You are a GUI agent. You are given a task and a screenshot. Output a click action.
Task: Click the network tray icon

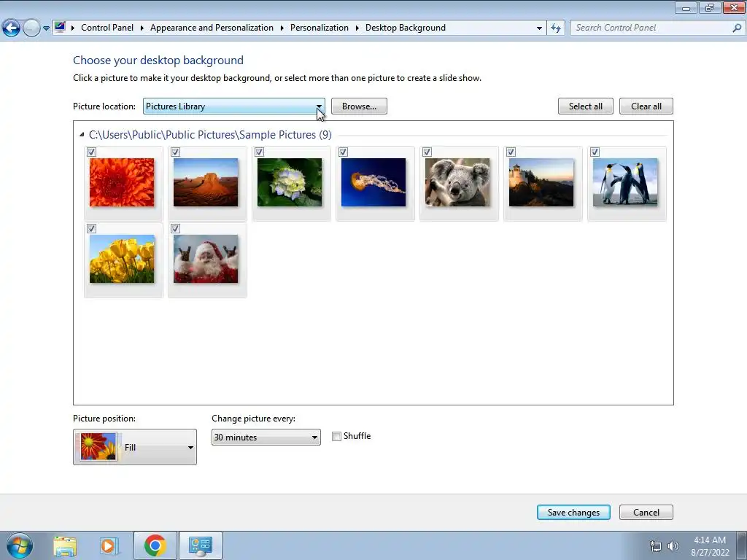tap(656, 546)
